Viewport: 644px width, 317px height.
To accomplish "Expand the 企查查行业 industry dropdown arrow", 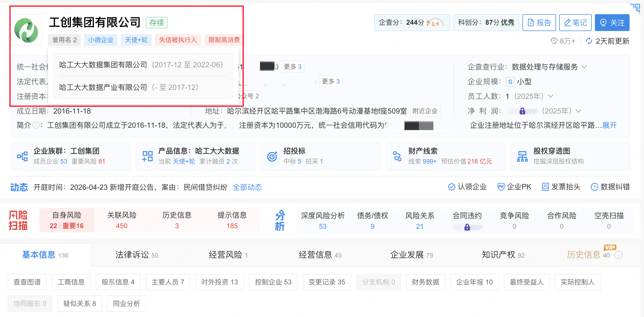I will tap(584, 67).
